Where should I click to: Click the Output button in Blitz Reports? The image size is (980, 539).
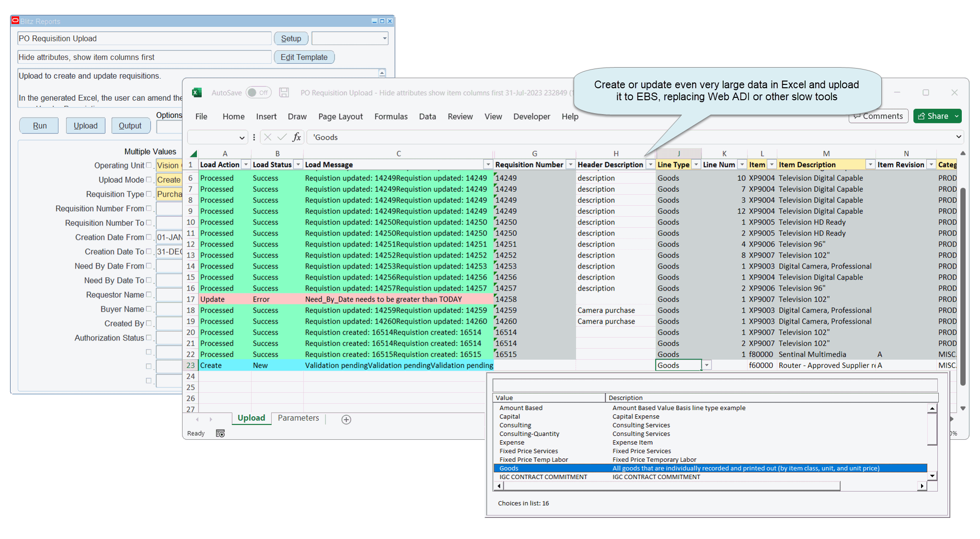pyautogui.click(x=130, y=126)
